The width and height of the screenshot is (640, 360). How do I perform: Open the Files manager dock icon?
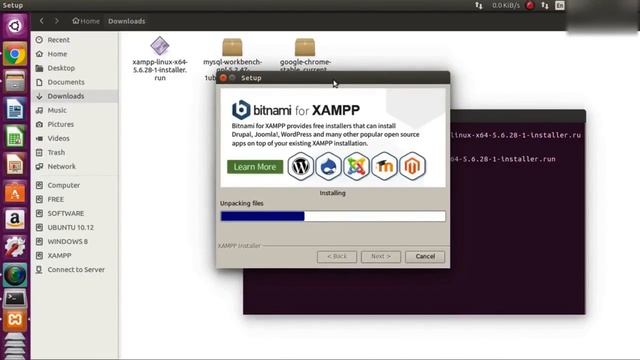15,81
